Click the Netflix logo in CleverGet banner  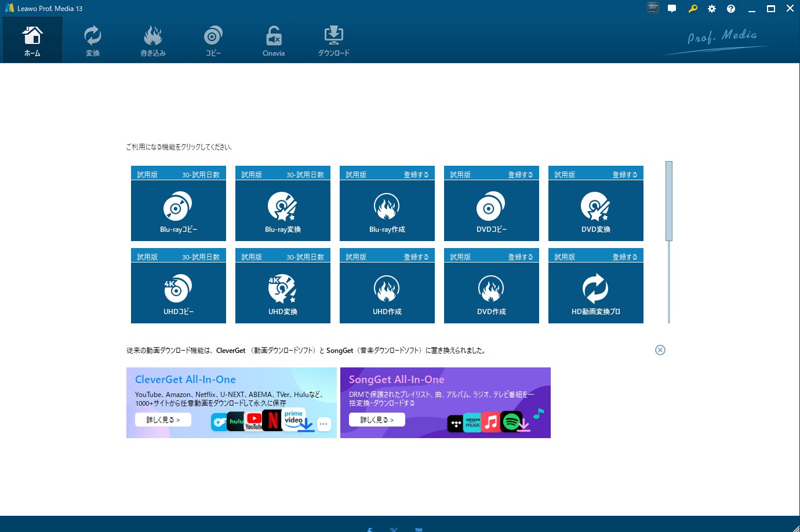(272, 420)
